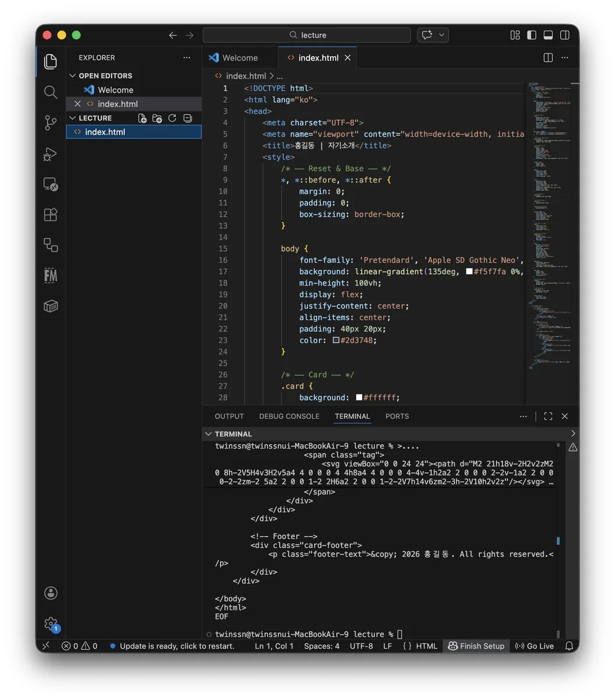Split the editor to the right

[548, 58]
